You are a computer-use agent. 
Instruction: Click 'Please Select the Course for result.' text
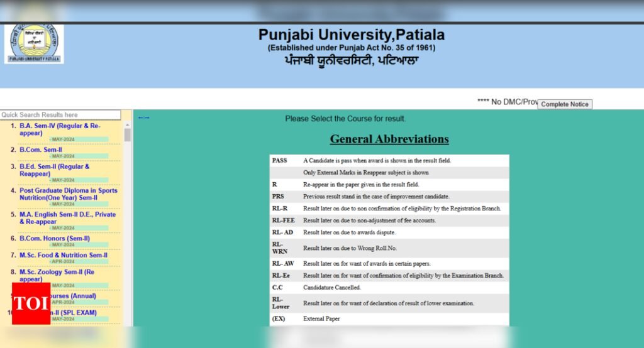pos(345,119)
